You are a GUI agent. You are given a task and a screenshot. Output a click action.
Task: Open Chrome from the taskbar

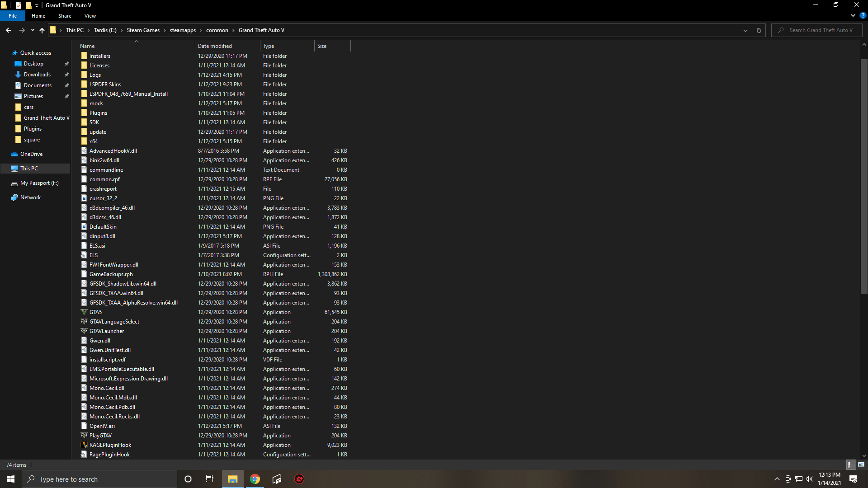click(x=255, y=479)
